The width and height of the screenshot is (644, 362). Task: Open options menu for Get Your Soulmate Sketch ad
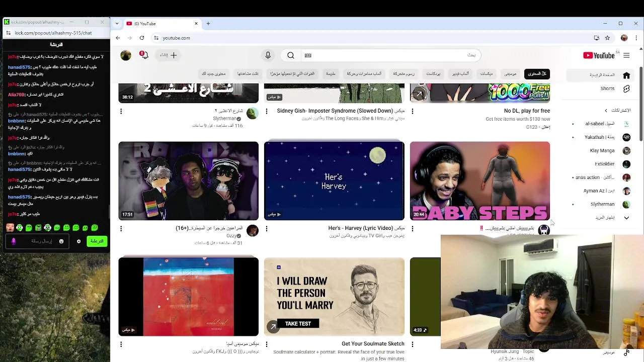(267, 344)
